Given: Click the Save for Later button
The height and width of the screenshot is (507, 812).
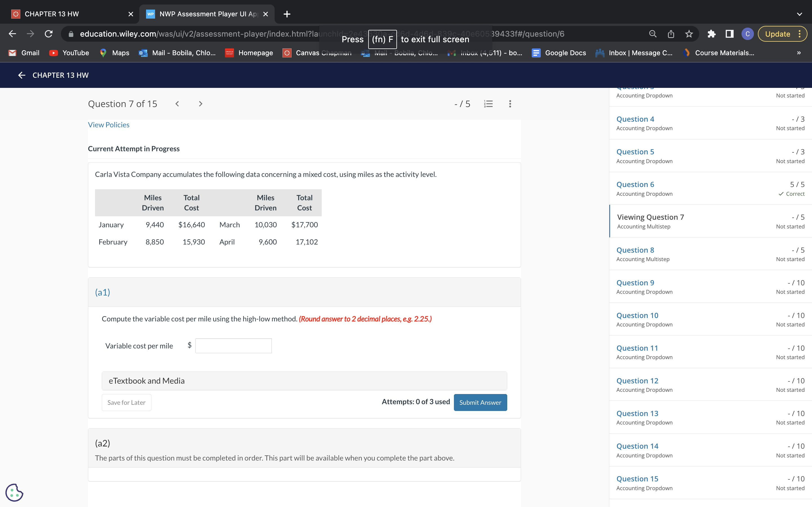Looking at the screenshot, I should [126, 403].
